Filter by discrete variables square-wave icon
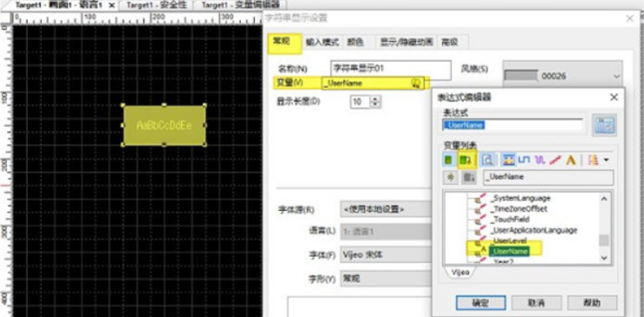The height and width of the screenshot is (317, 644). [524, 160]
